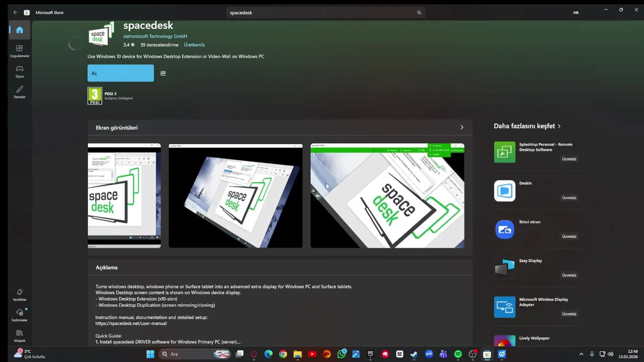This screenshot has width=644, height=362.
Task: Click the Açıklama section heading
Action: point(107,267)
